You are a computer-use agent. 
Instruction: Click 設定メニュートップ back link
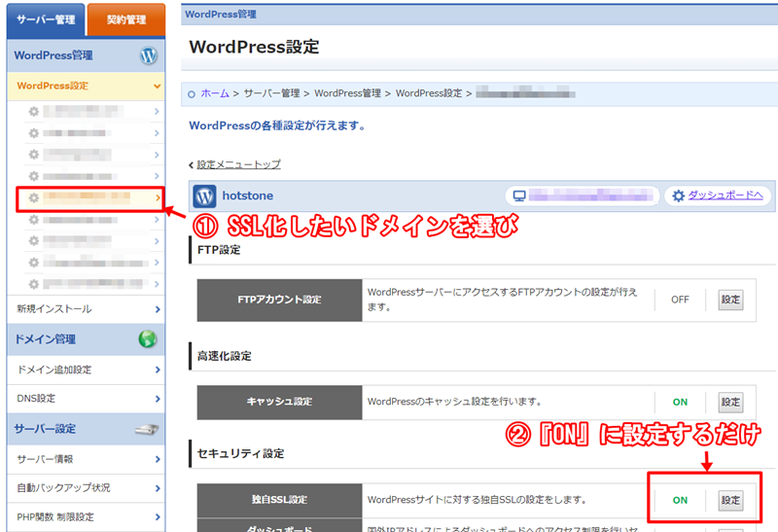point(238,164)
